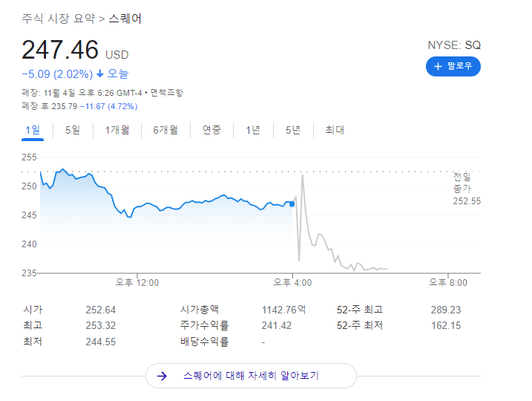Screen dimensions: 532x401
Task: Select the 최대 range tab
Action: coord(335,130)
